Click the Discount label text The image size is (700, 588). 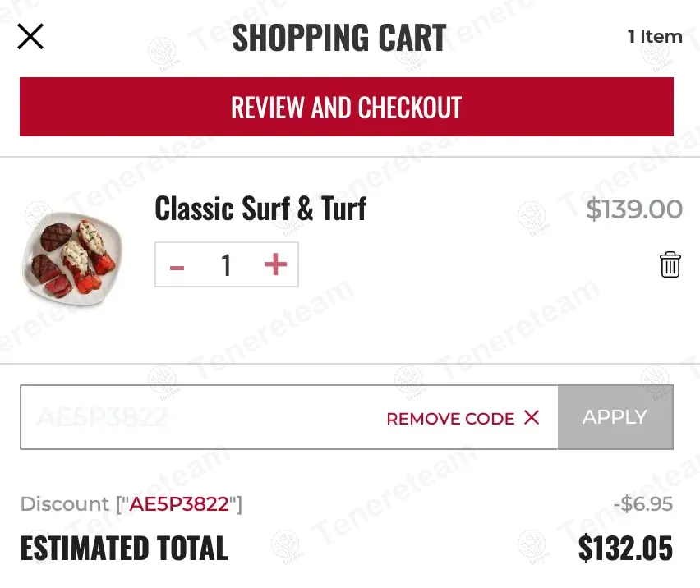click(x=65, y=503)
